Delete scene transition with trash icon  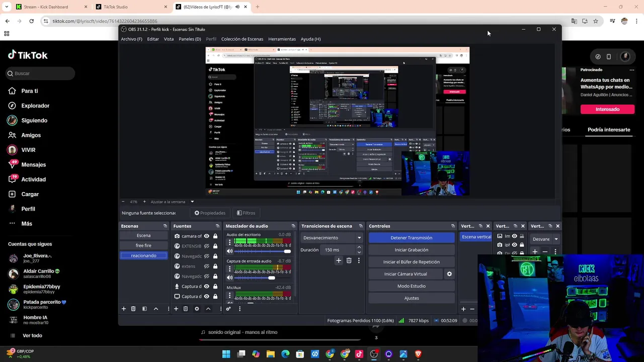point(349,260)
